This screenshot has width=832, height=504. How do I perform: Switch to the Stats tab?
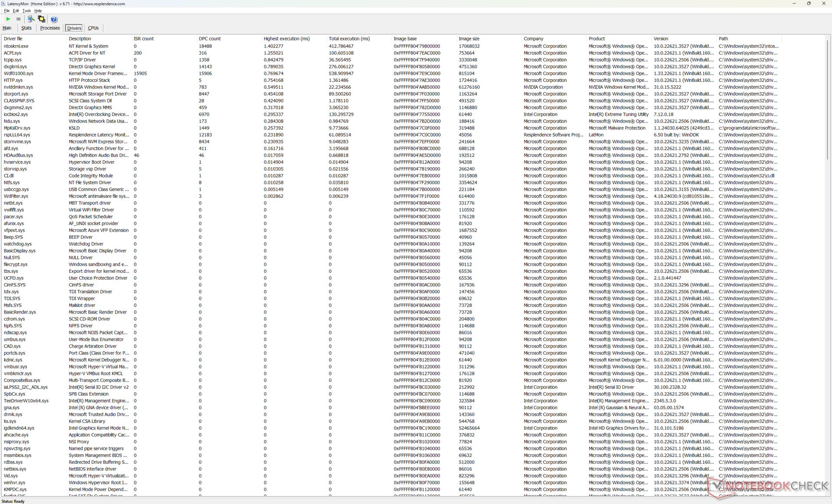coord(26,28)
